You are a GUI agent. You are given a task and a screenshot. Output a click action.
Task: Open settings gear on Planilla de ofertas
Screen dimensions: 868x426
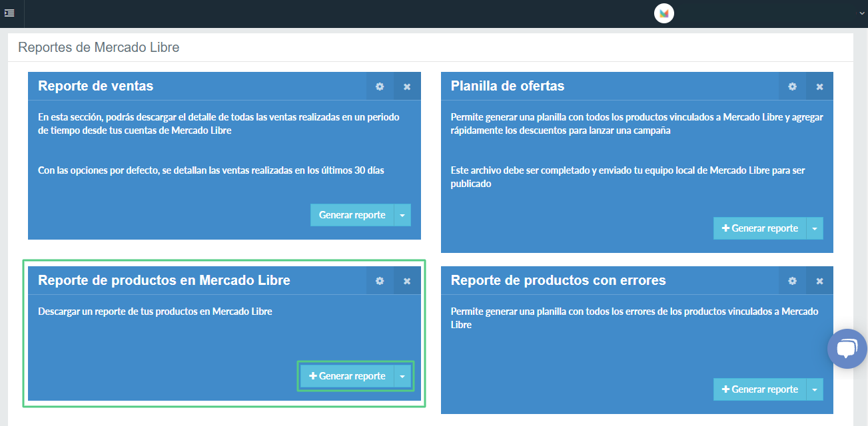point(792,87)
